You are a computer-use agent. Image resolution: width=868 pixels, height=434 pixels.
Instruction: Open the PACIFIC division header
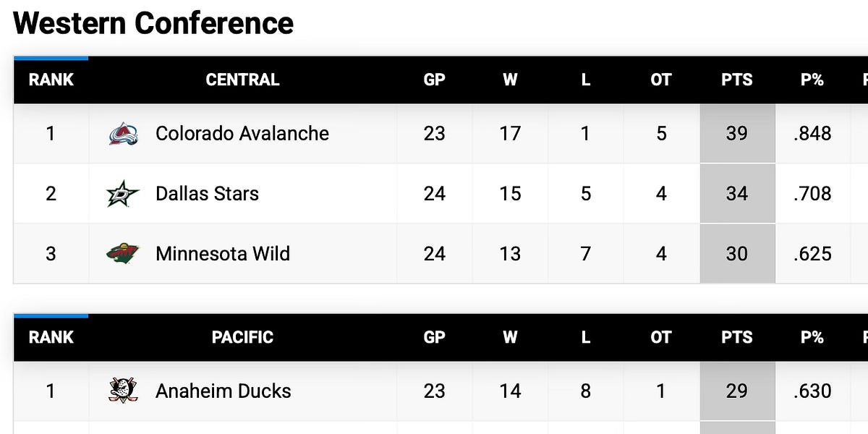243,338
